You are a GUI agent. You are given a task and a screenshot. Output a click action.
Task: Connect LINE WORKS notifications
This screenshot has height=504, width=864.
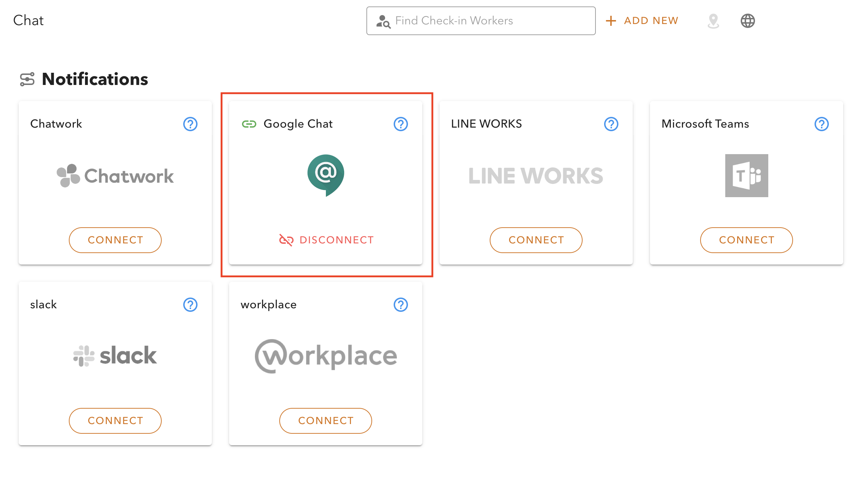[536, 240]
